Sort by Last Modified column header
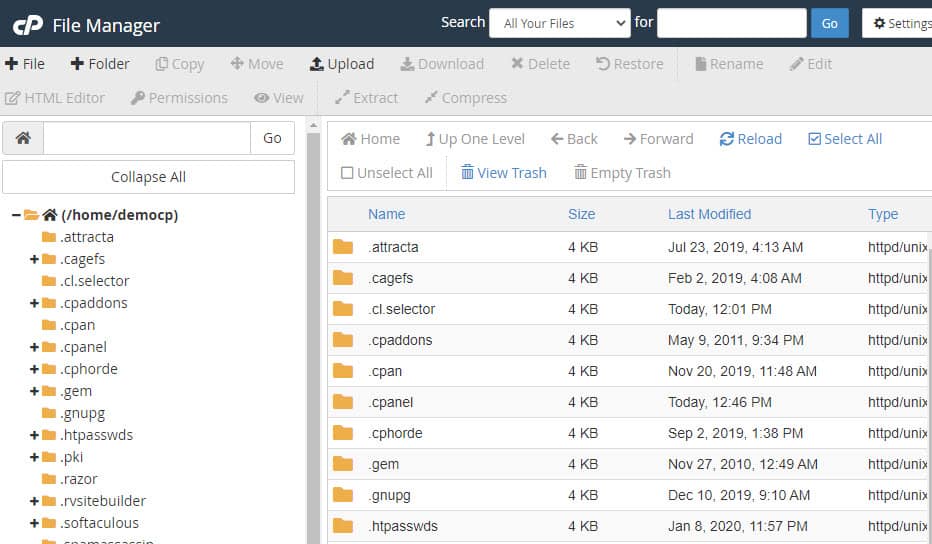Viewport: 932px width, 544px height. [709, 214]
